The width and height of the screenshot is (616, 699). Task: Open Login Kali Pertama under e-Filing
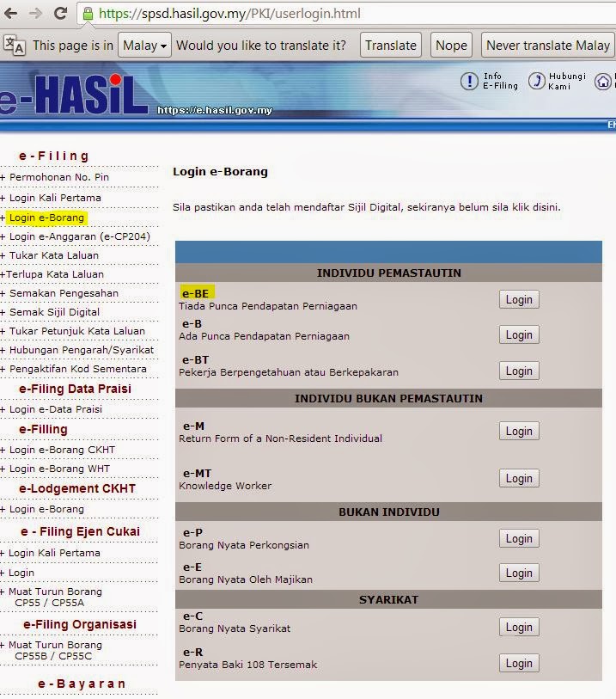(x=55, y=198)
